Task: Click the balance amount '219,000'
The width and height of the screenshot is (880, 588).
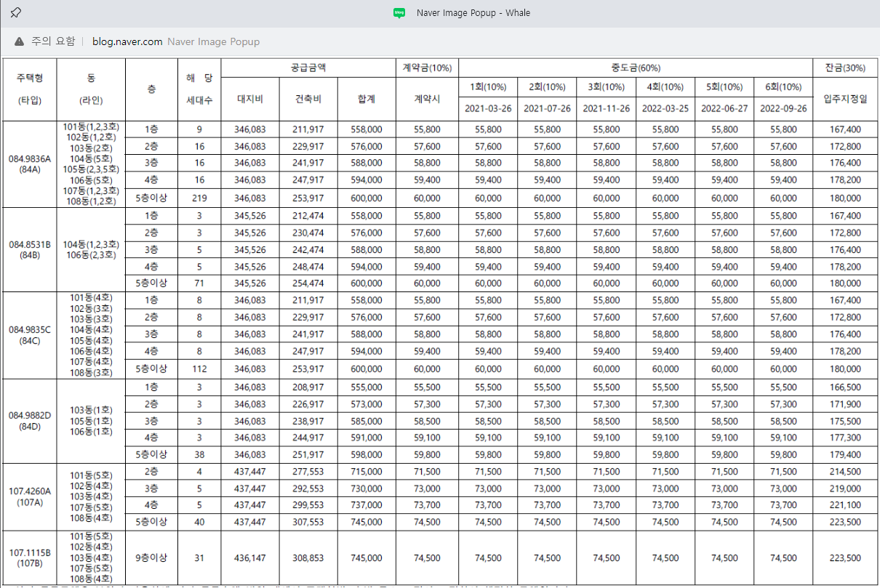Action: click(x=845, y=489)
